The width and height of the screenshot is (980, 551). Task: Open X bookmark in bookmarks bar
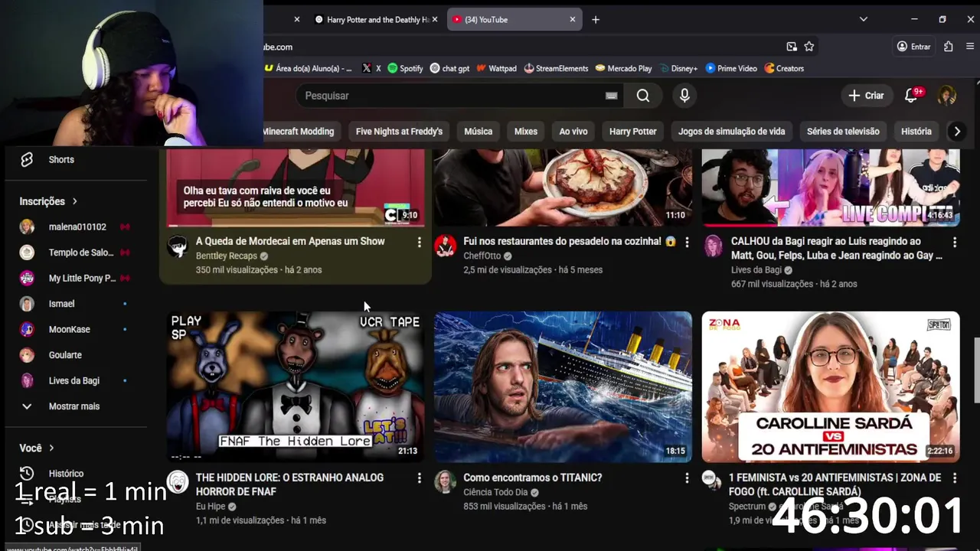tap(371, 68)
